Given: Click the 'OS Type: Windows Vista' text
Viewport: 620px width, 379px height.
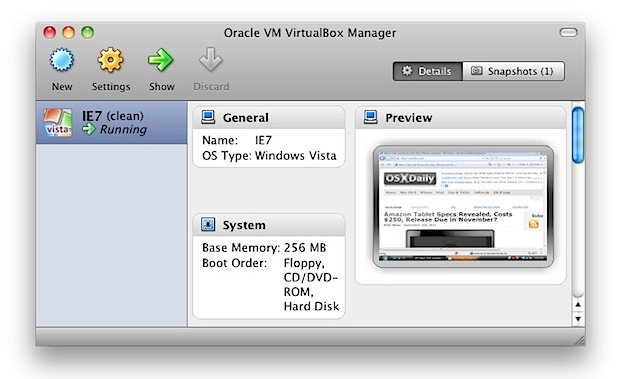Looking at the screenshot, I should 269,156.
